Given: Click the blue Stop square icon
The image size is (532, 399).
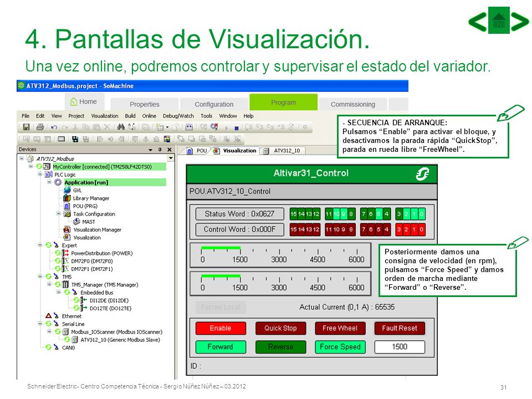Looking at the screenshot, I should coord(237,128).
